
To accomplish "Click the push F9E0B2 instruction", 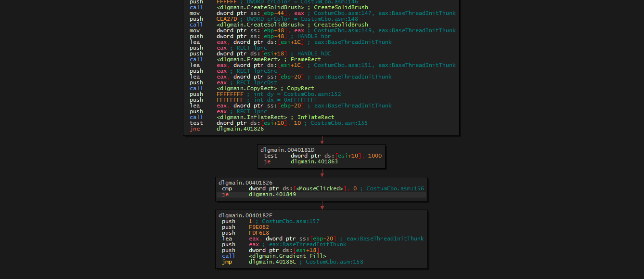I will point(245,227).
